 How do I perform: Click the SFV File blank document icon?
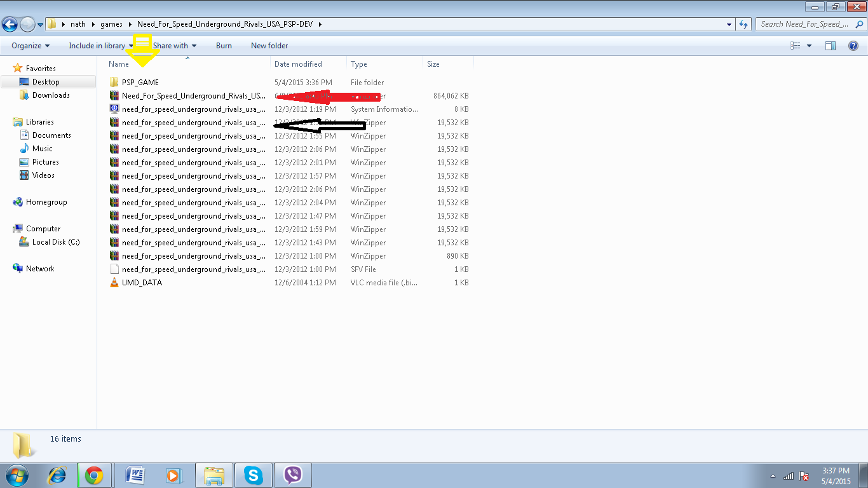[114, 269]
